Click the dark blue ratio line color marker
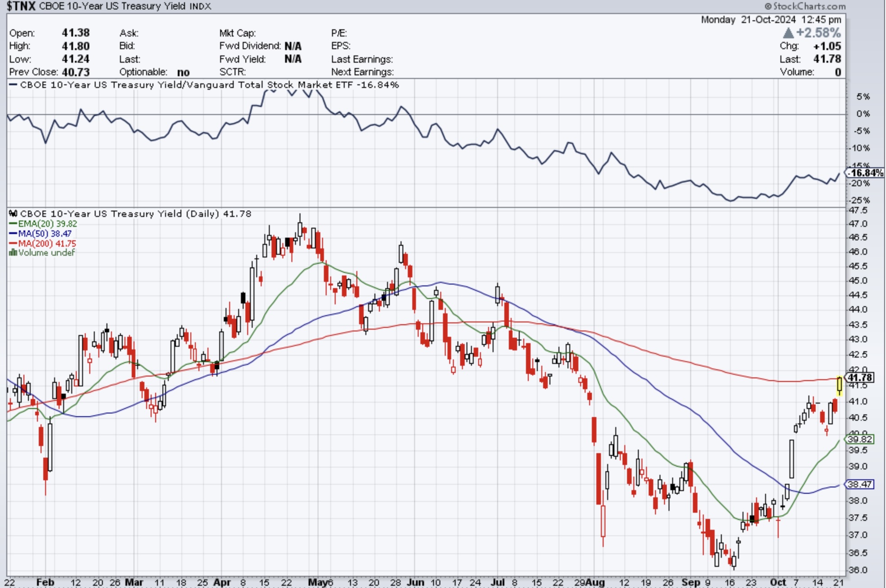 point(13,85)
